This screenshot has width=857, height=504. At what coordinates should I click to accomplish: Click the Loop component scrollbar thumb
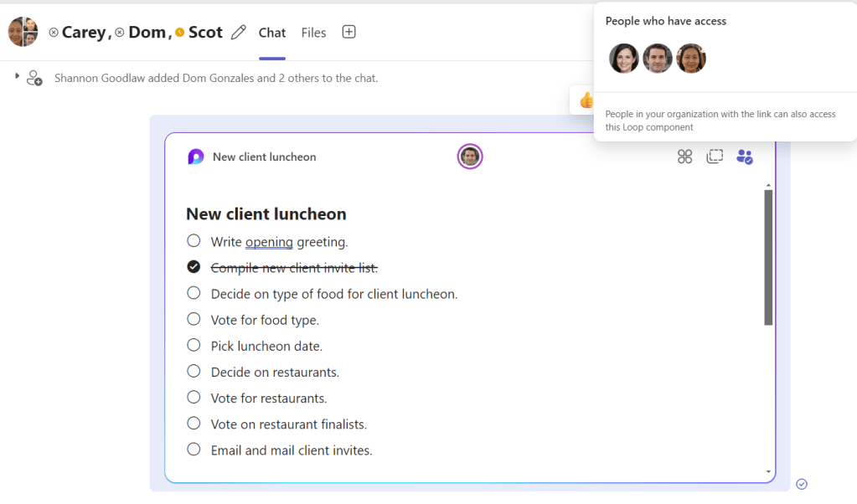(x=768, y=257)
